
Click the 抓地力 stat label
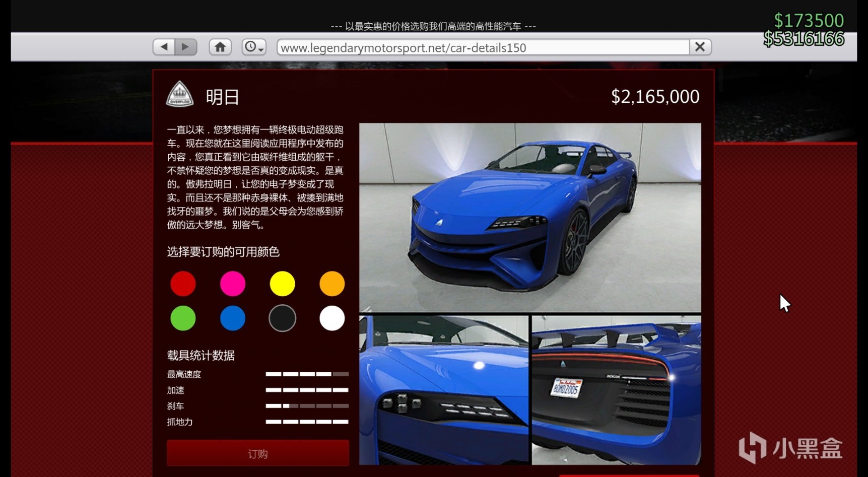click(180, 422)
